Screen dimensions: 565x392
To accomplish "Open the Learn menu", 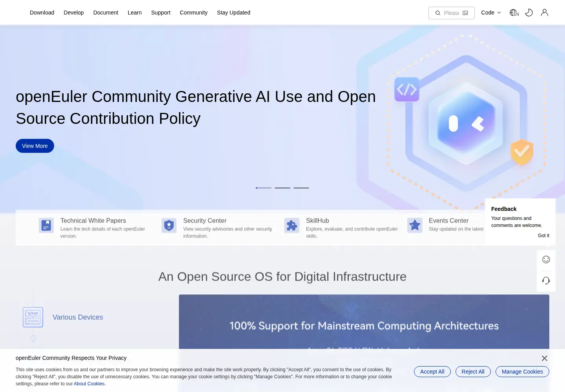I will [135, 13].
